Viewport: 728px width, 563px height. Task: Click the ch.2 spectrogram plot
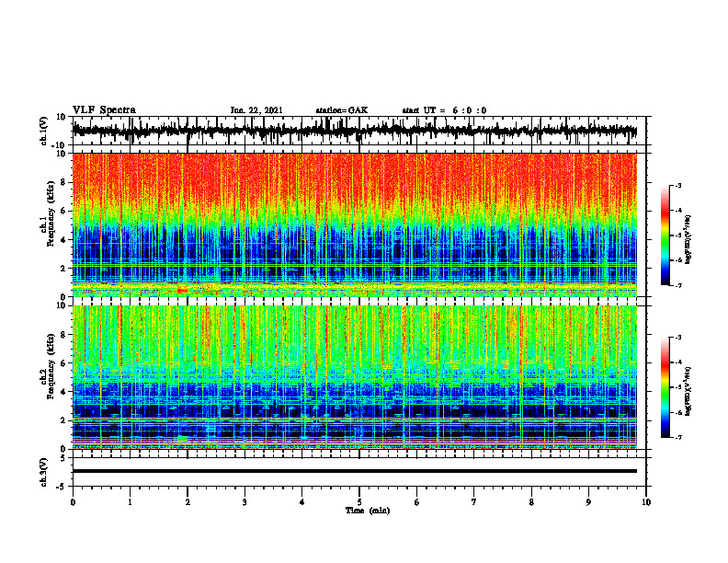point(354,377)
